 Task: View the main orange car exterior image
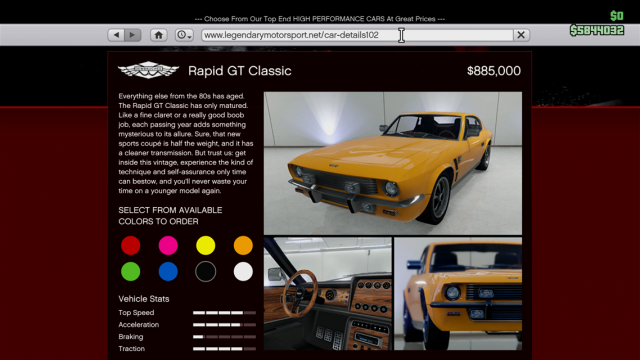[393, 163]
